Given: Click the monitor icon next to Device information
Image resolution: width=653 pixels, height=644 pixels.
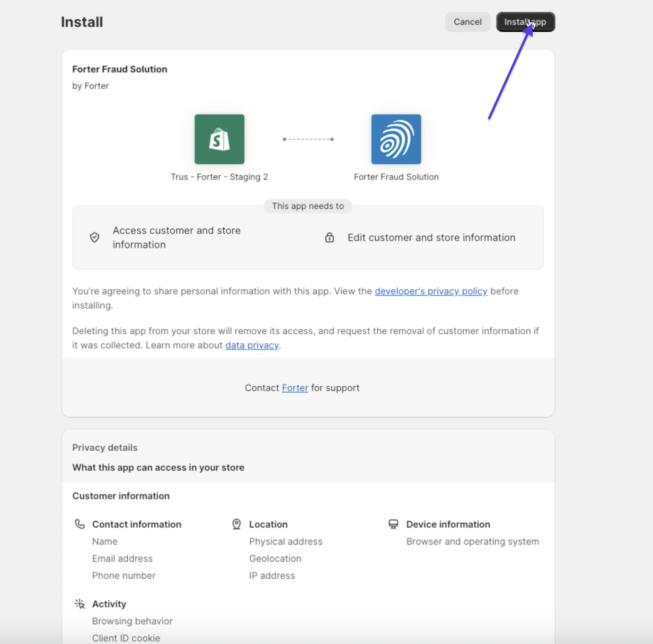Looking at the screenshot, I should point(393,524).
